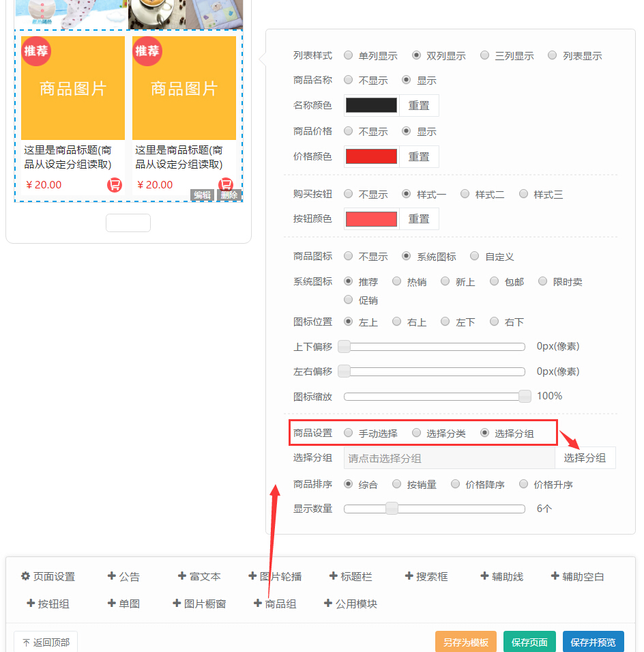Click 编辑 on the product group

[202, 195]
